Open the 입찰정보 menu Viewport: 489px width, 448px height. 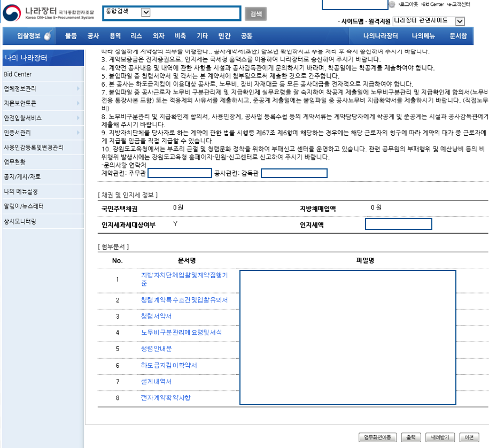(29, 36)
